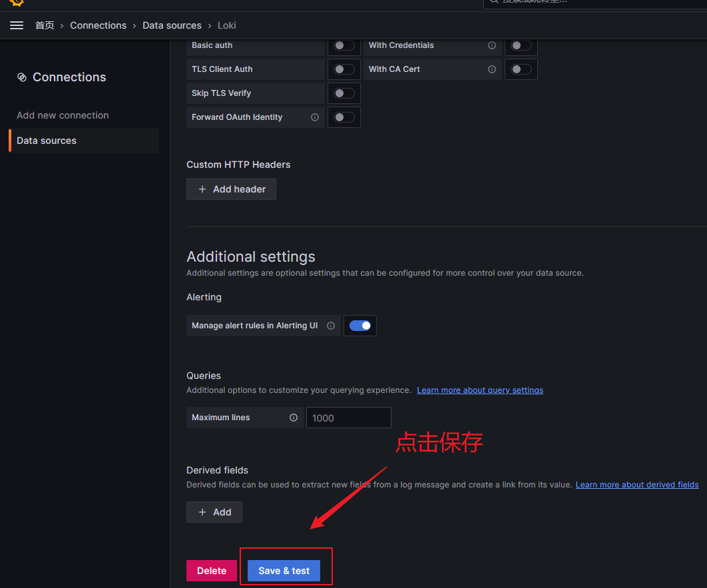Open Learn more about query settings link
The image size is (707, 588).
pos(480,390)
